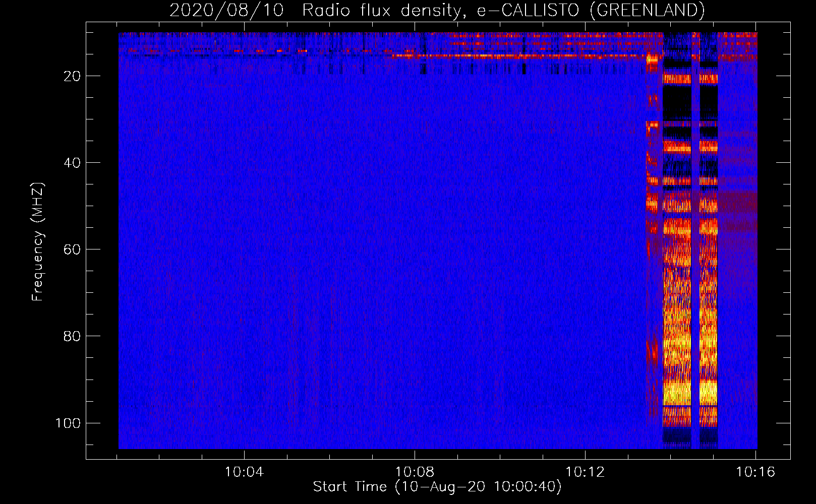Click the '10:16' time tick label
Viewport: 816px width, 504px height.
click(x=755, y=472)
